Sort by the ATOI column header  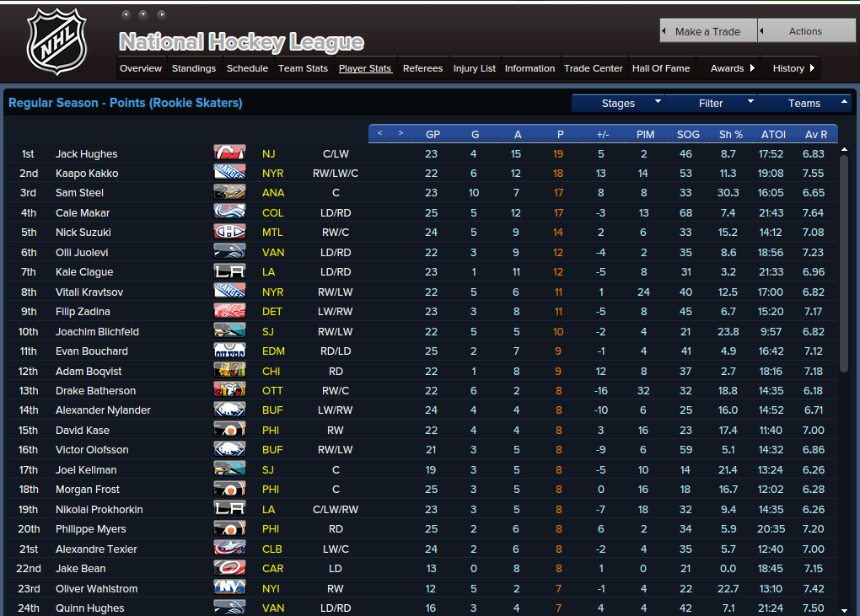coord(773,134)
